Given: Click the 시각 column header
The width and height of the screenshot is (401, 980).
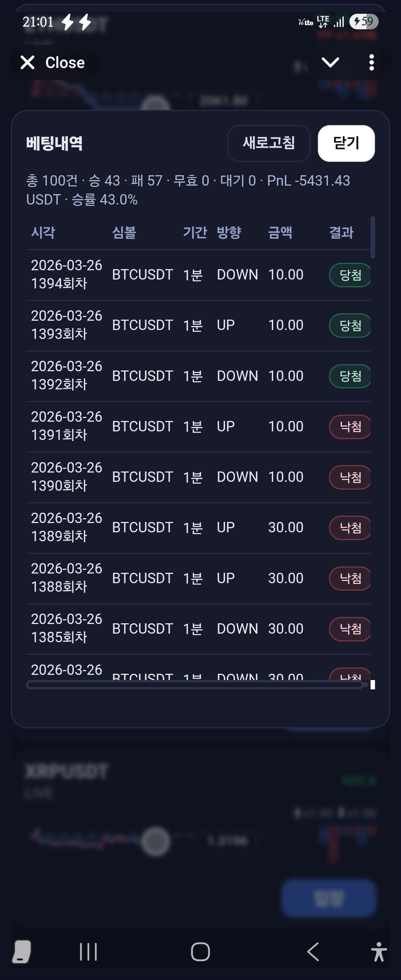Looking at the screenshot, I should 43,232.
